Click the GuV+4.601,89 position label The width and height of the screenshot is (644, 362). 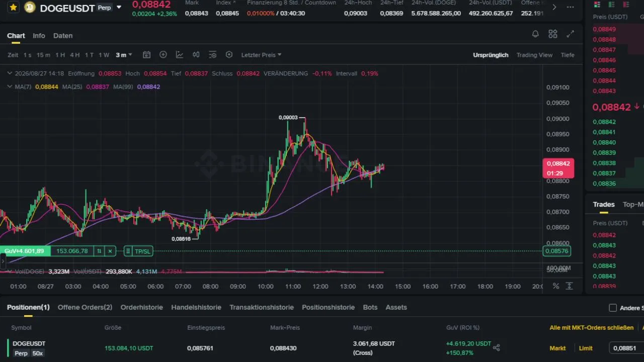point(24,251)
